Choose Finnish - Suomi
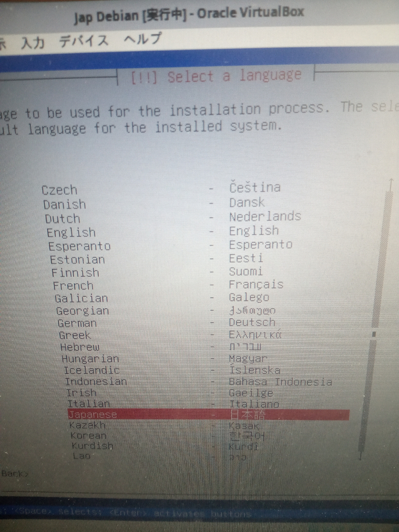The height and width of the screenshot is (532, 399). pyautogui.click(x=75, y=273)
